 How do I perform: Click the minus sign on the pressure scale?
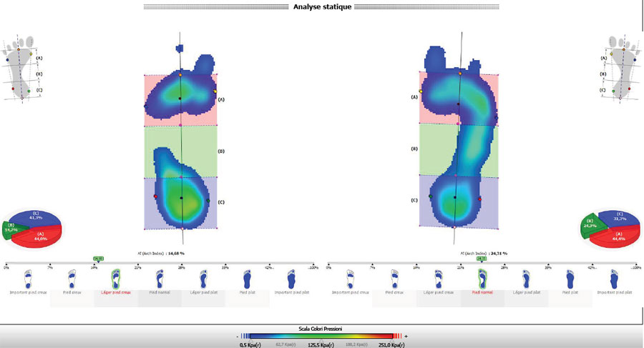237,335
